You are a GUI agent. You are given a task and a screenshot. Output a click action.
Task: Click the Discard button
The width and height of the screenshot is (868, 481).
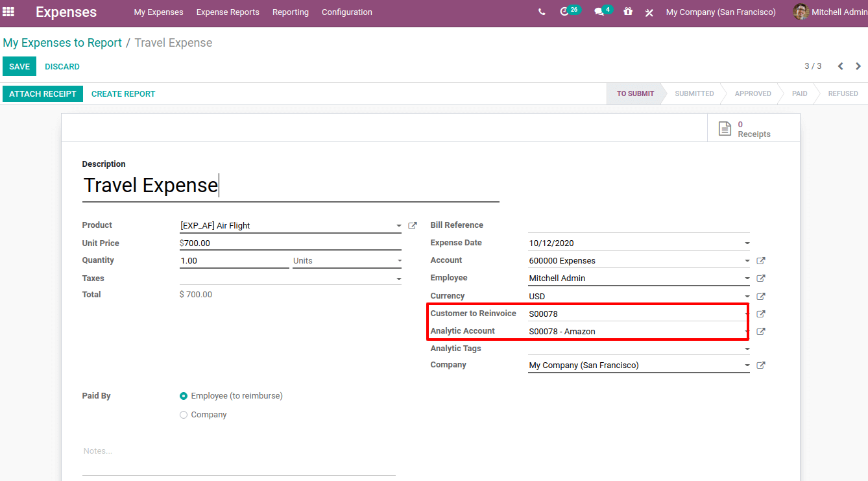[62, 67]
